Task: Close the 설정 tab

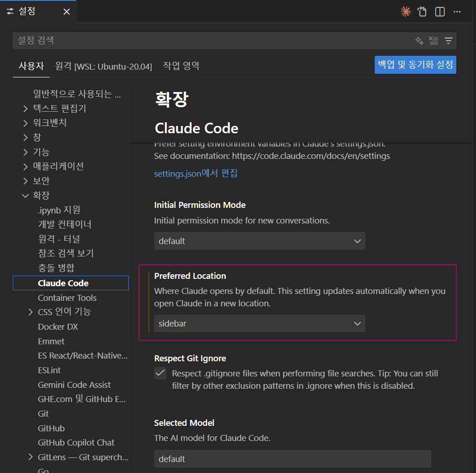Action: coord(66,12)
